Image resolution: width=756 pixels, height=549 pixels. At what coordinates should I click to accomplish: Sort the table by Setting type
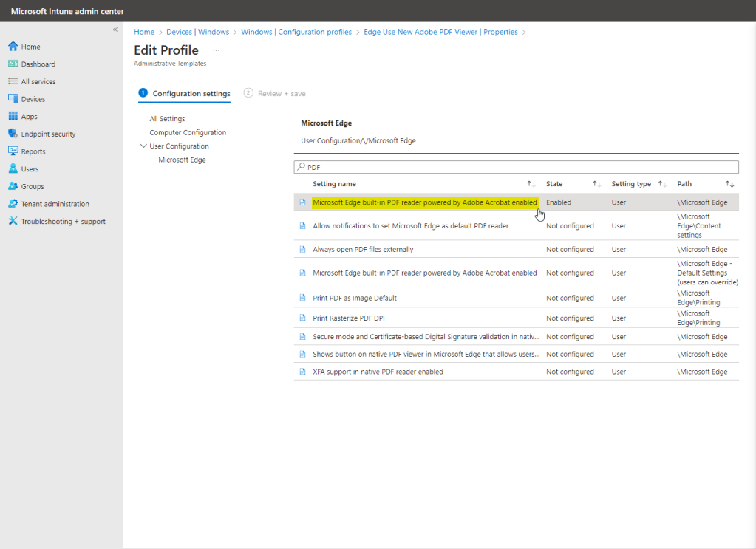pyautogui.click(x=661, y=184)
